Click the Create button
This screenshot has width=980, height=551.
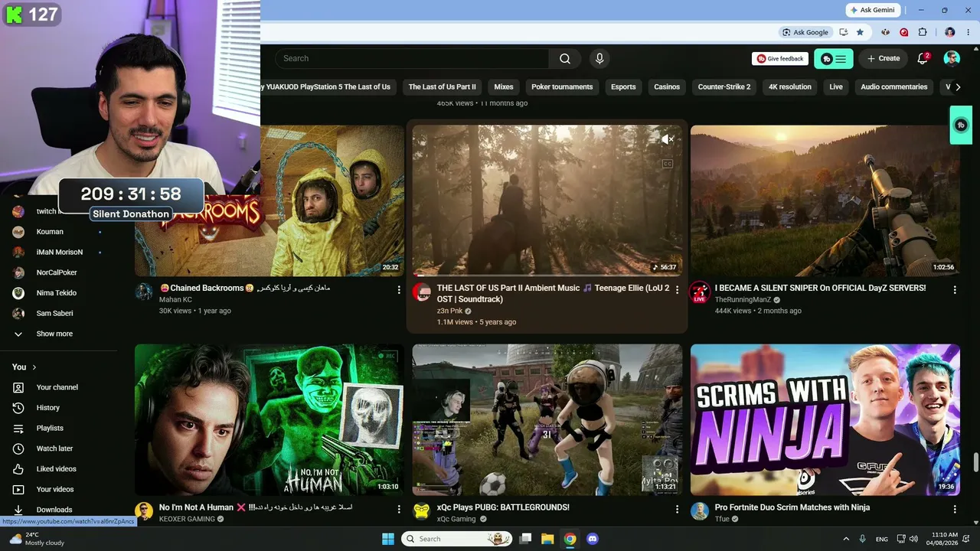(x=883, y=59)
